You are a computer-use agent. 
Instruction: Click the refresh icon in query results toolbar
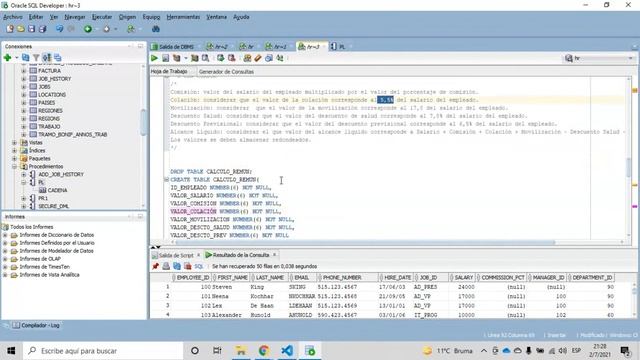coord(177,266)
